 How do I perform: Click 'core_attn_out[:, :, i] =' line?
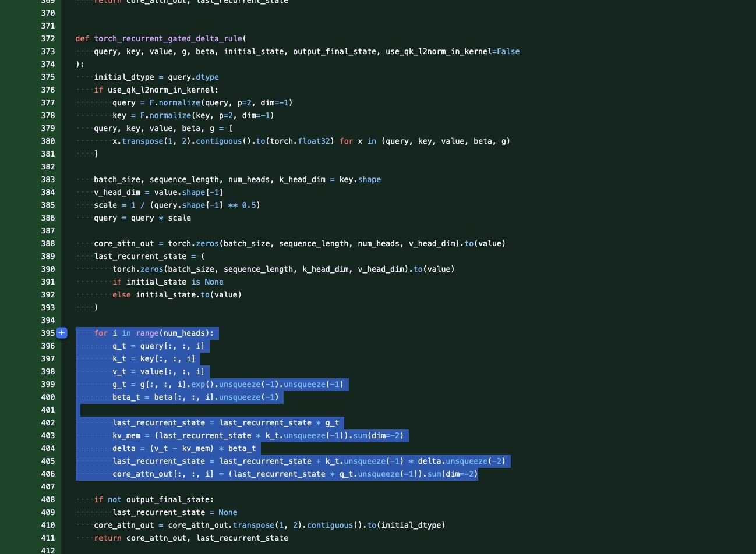295,474
